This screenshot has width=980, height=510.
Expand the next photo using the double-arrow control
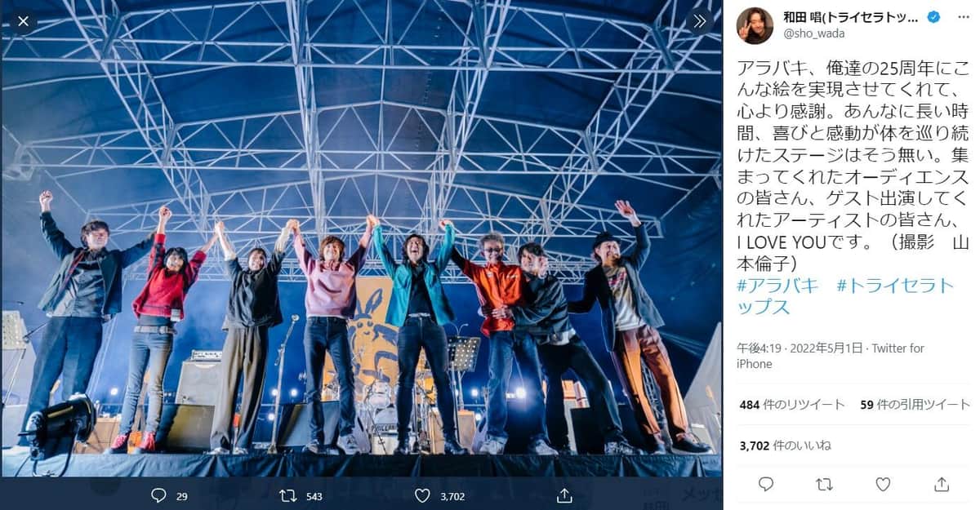701,22
